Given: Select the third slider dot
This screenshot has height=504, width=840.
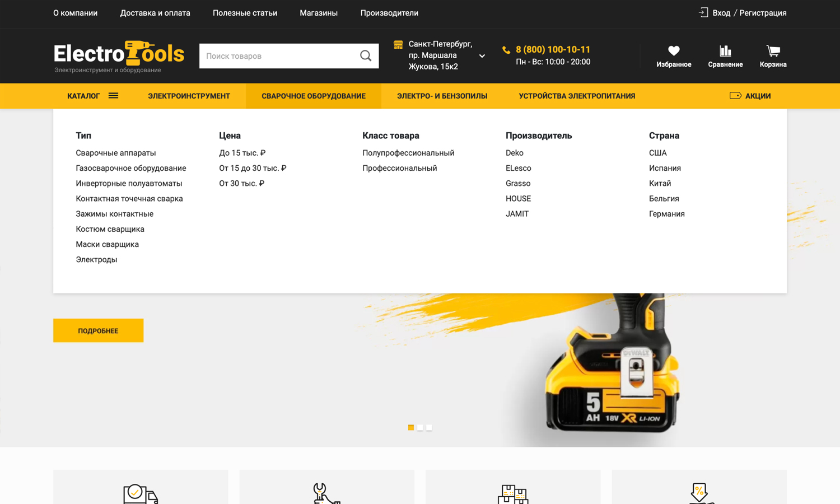Looking at the screenshot, I should pyautogui.click(x=429, y=427).
